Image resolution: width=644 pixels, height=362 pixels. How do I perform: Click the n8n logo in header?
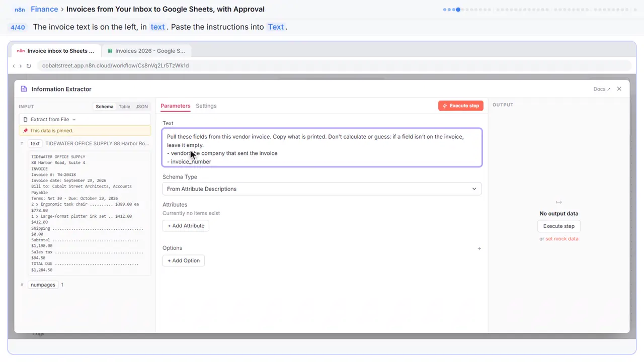[20, 9]
